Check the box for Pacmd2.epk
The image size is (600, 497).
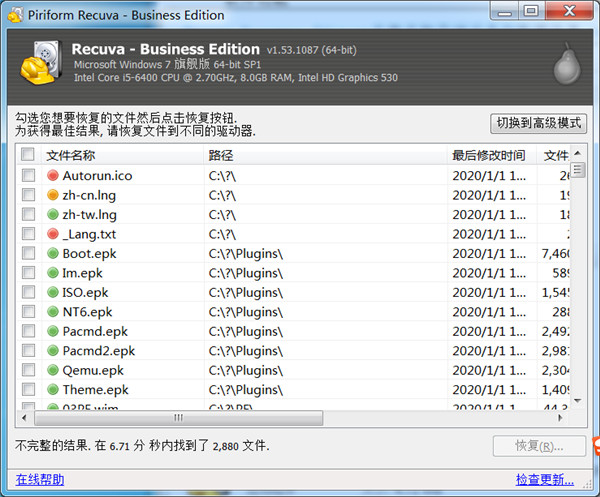(x=28, y=350)
